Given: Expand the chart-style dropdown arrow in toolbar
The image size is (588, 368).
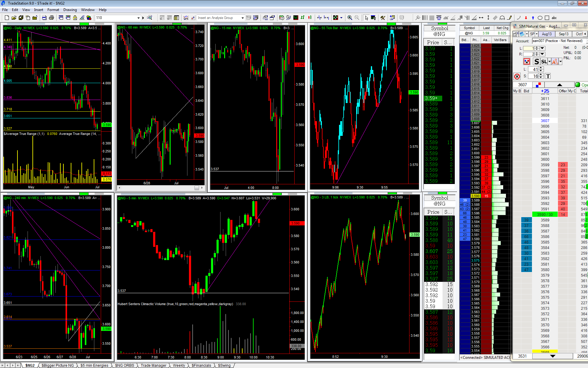Looking at the screenshot, I should (341, 18).
